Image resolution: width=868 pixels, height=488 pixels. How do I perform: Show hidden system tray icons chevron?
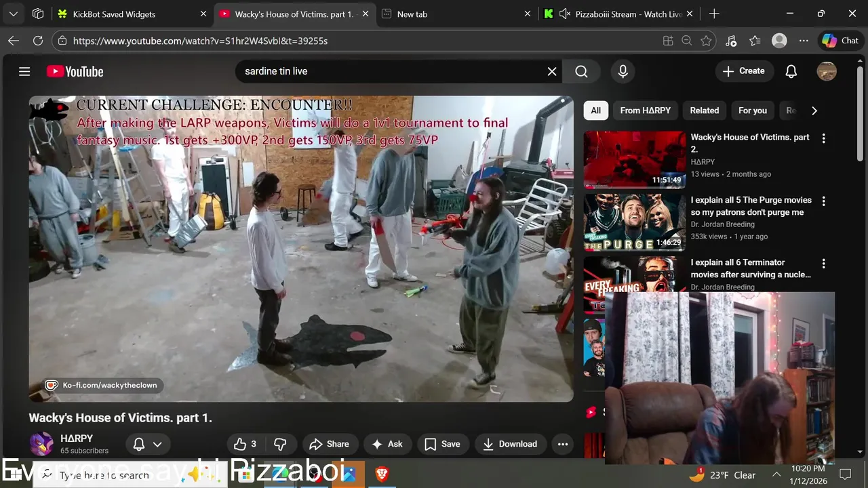click(x=776, y=475)
